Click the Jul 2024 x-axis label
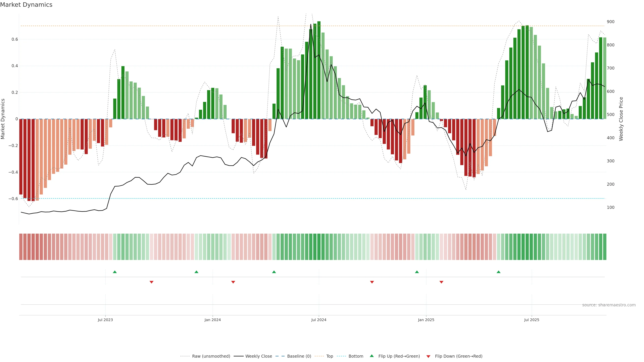644x362 pixels. click(319, 320)
